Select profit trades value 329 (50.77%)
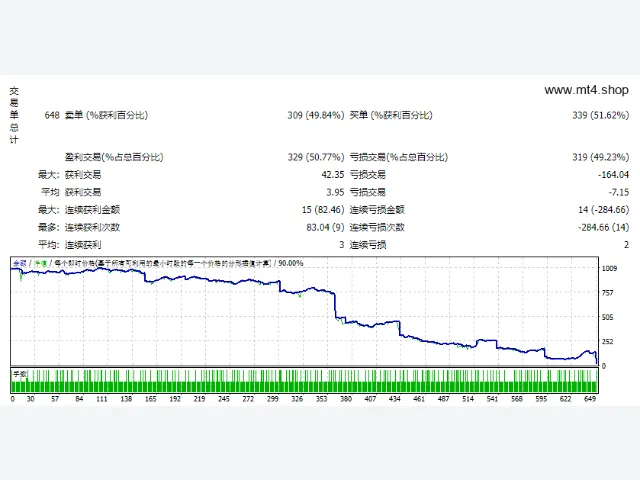The width and height of the screenshot is (640, 480). point(316,157)
